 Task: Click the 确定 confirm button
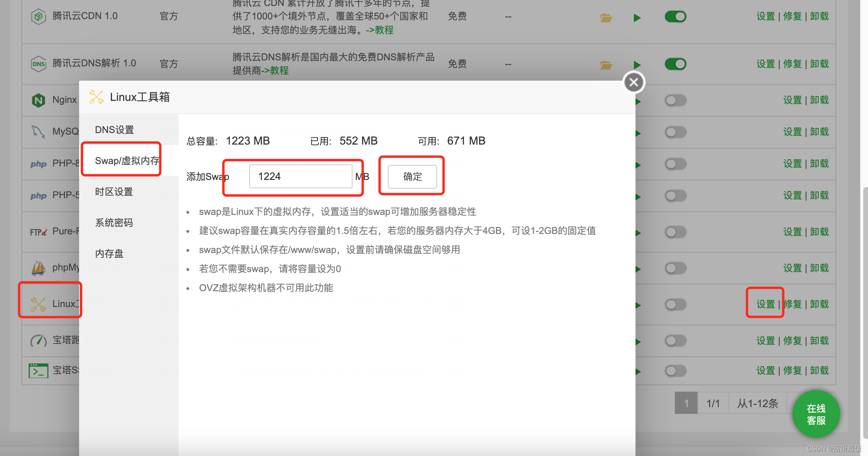pyautogui.click(x=412, y=177)
